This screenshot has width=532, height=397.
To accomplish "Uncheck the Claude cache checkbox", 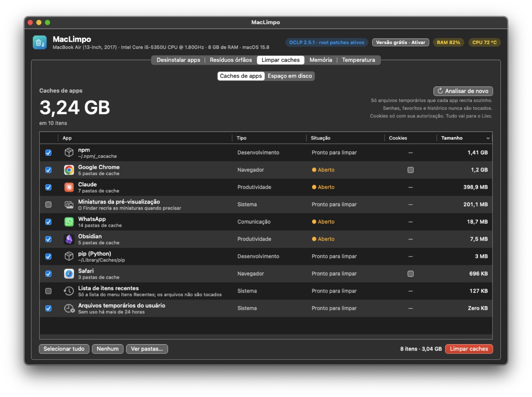I will [x=49, y=187].
